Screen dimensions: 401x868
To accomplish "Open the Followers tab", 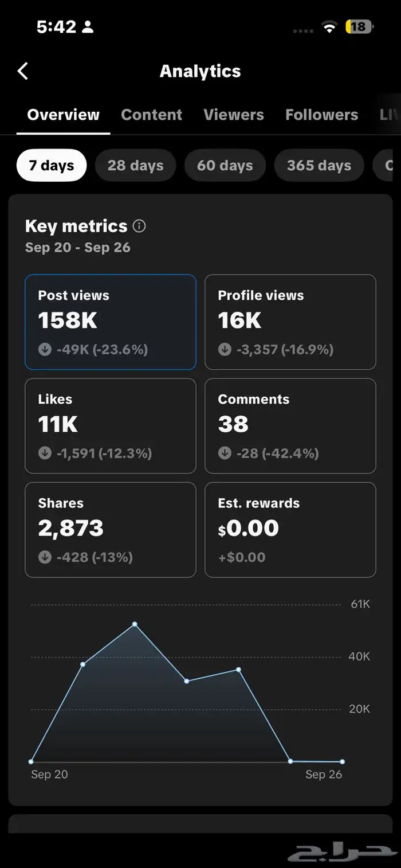I will click(321, 115).
